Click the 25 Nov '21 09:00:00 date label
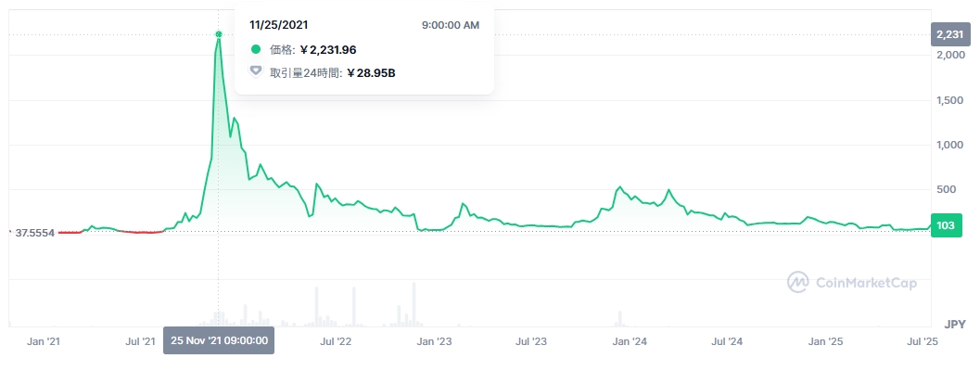Viewport: 980px width, 371px height. click(219, 340)
